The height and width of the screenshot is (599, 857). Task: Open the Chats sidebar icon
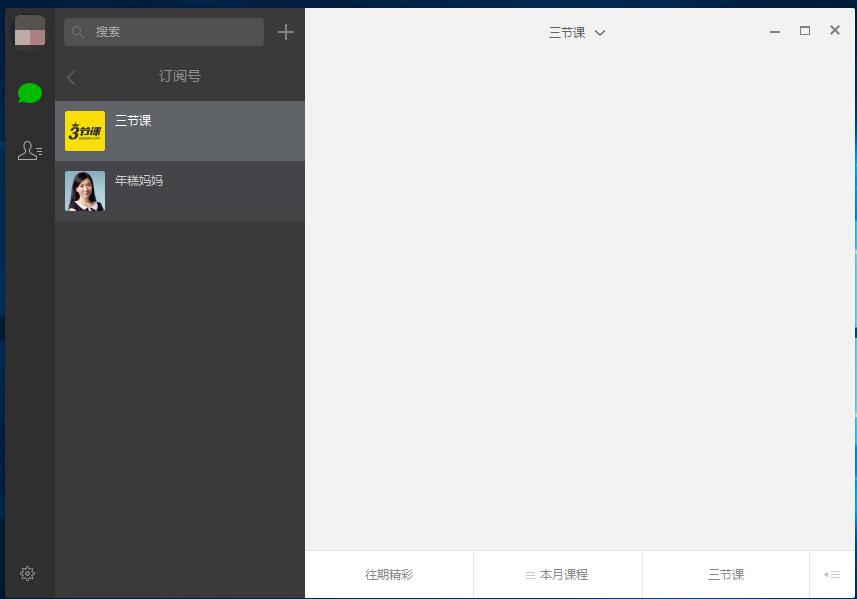(29, 93)
